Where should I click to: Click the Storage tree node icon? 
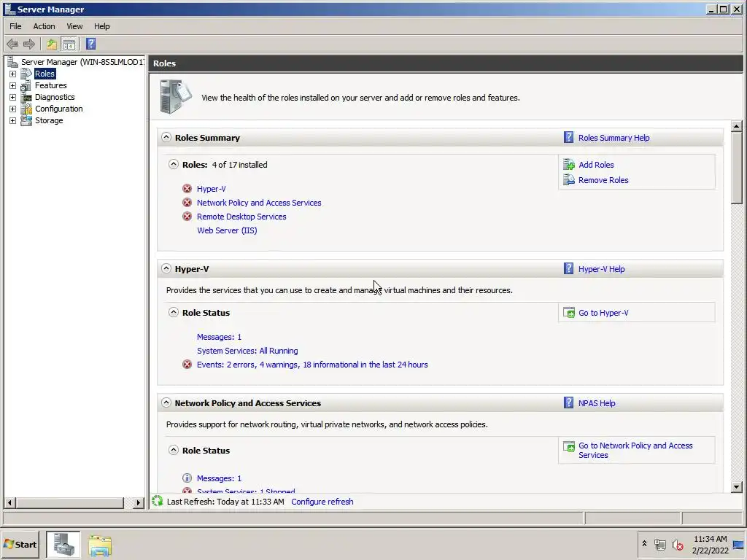pyautogui.click(x=26, y=120)
